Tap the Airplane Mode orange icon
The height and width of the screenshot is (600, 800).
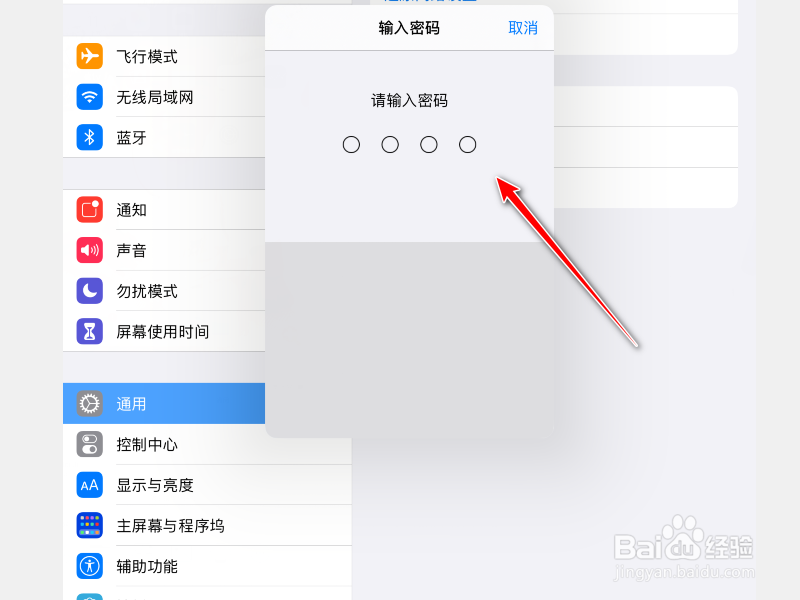pos(89,56)
